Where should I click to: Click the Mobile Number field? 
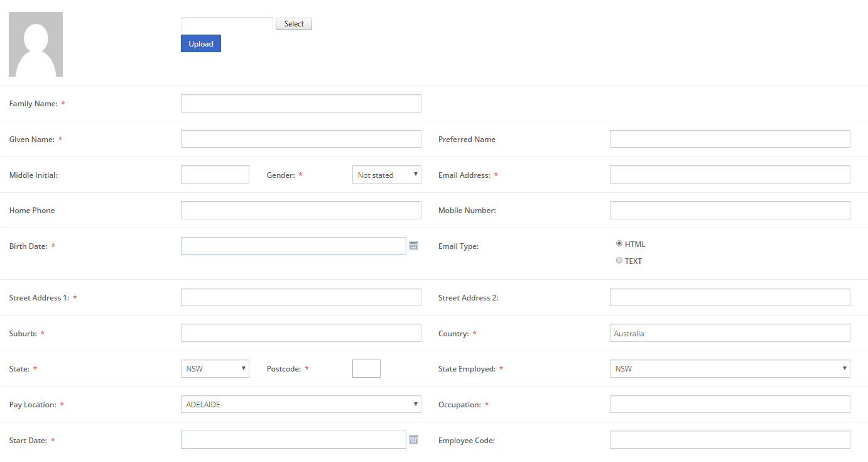730,210
